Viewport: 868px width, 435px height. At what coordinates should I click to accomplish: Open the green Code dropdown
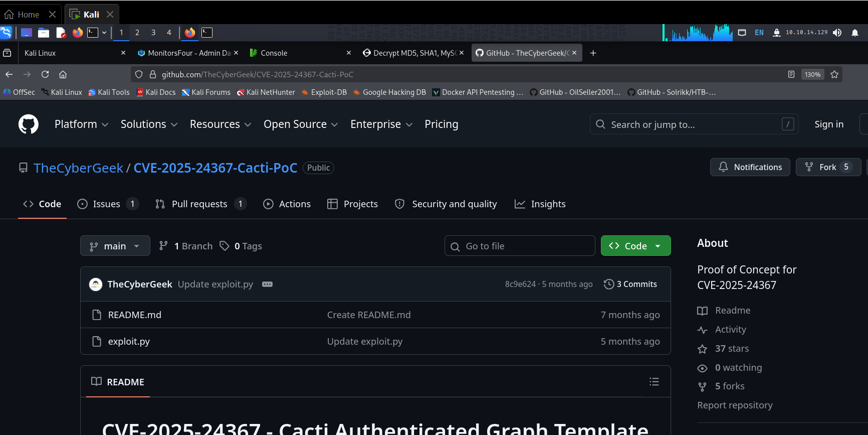coord(635,246)
